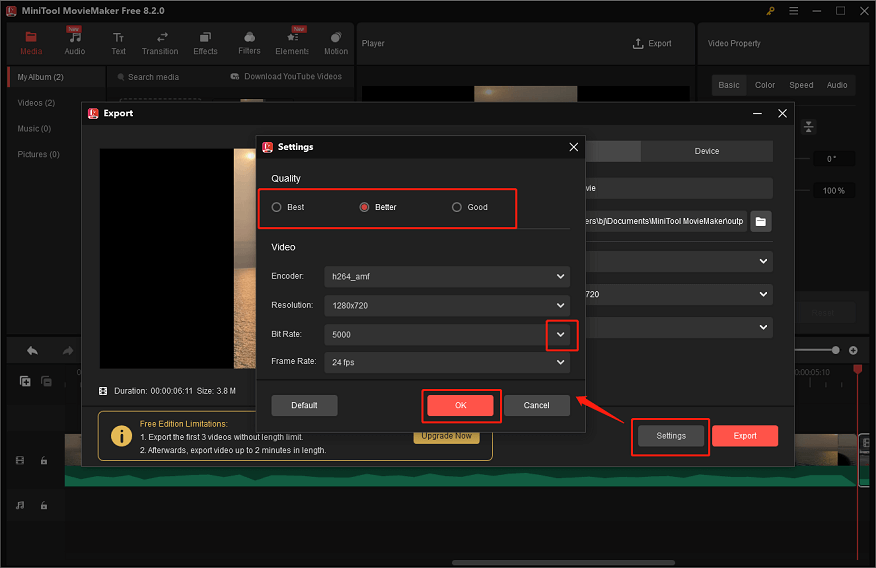Click the red playhead marker on timeline
The width and height of the screenshot is (876, 568).
(x=858, y=369)
